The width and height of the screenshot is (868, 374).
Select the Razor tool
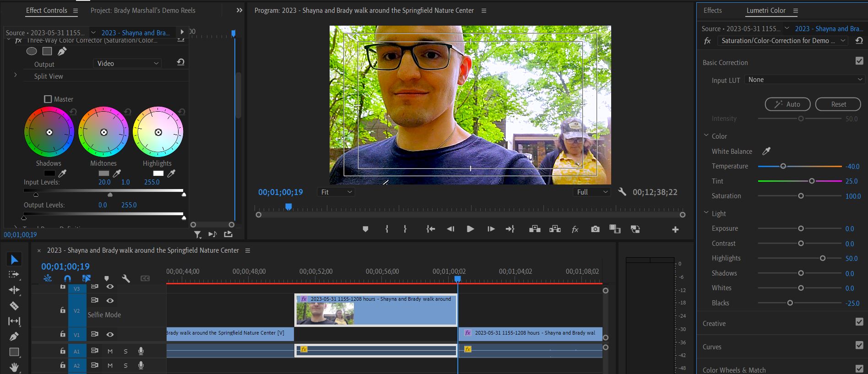pyautogui.click(x=14, y=306)
